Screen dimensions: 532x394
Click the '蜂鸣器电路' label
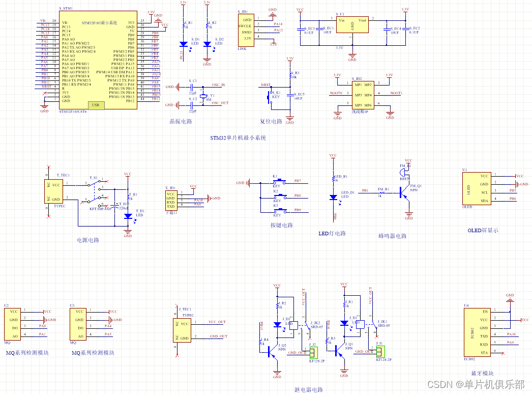(393, 236)
